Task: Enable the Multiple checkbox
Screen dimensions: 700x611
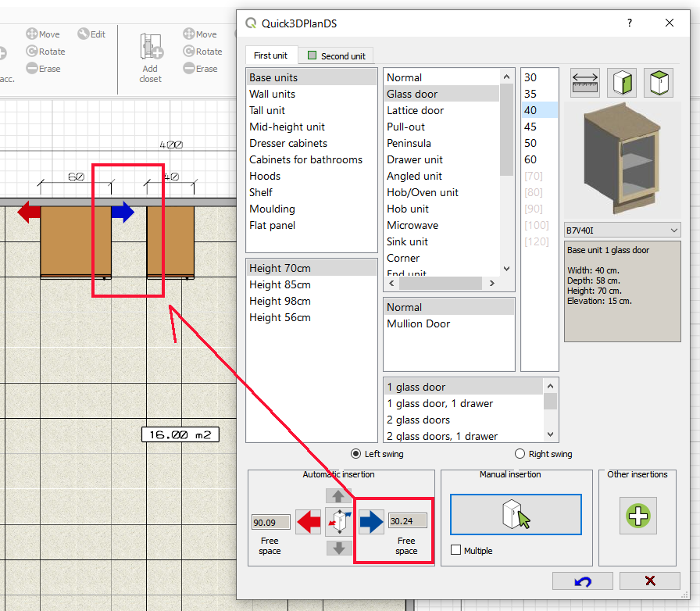Action: point(455,550)
